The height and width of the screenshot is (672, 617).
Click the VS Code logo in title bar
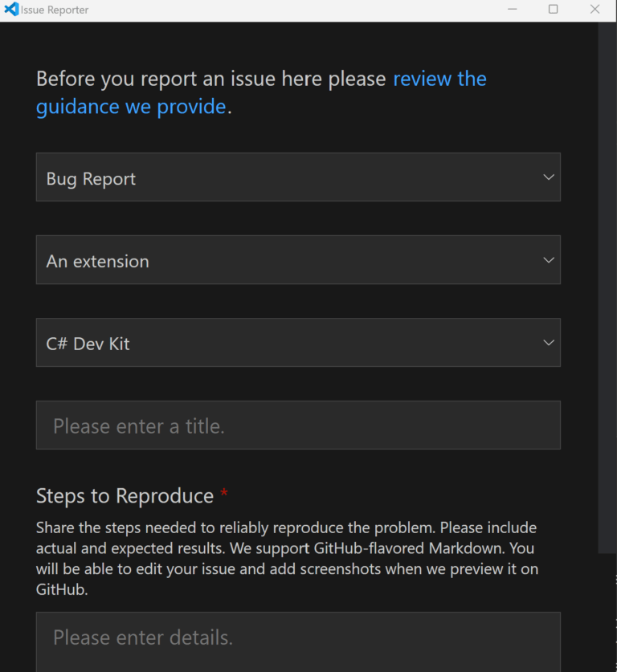pyautogui.click(x=11, y=9)
